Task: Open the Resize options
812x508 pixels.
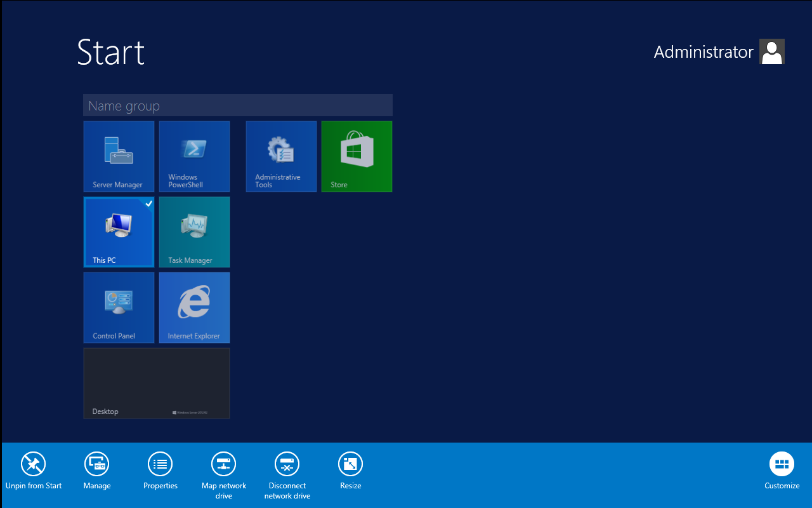Action: pyautogui.click(x=350, y=470)
